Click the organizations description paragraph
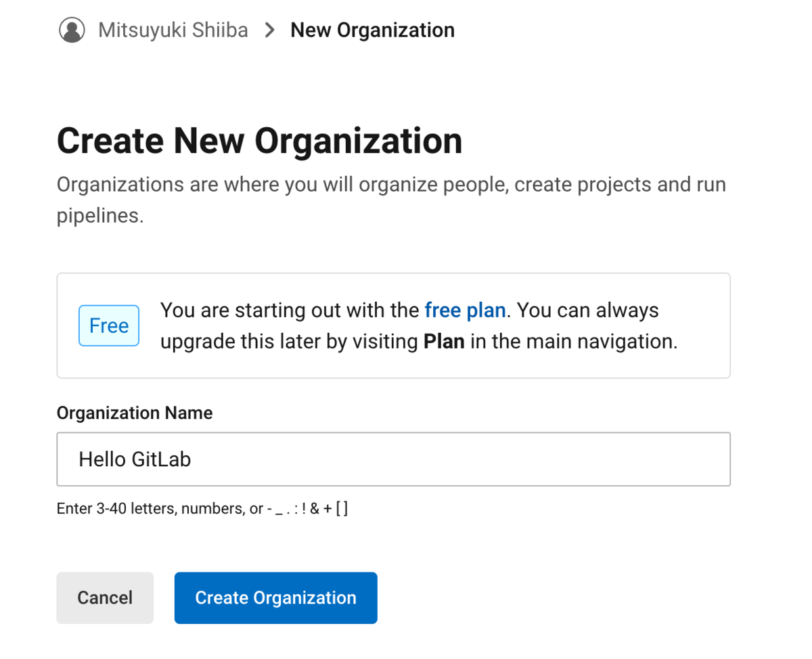Screen dimensions: 812x659 pyautogui.click(x=391, y=185)
